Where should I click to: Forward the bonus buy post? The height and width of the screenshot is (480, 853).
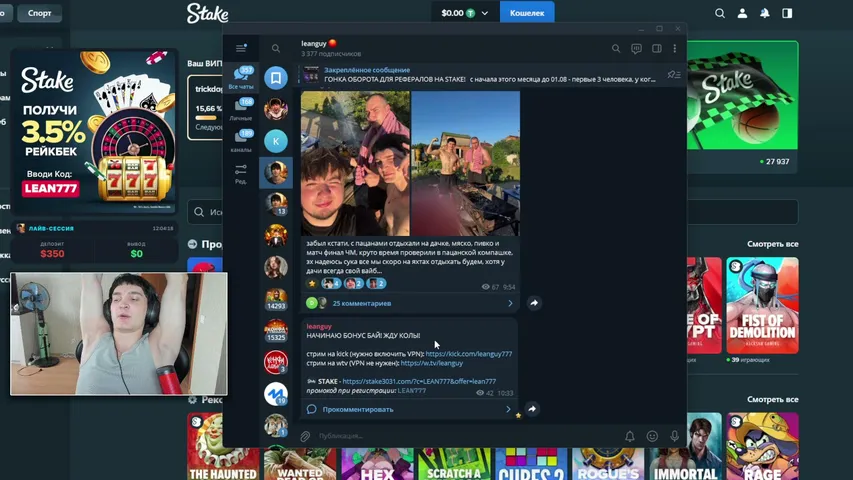point(532,409)
